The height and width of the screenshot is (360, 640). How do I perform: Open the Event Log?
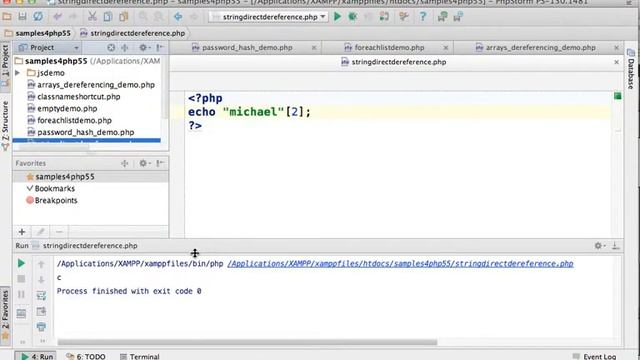pos(594,356)
